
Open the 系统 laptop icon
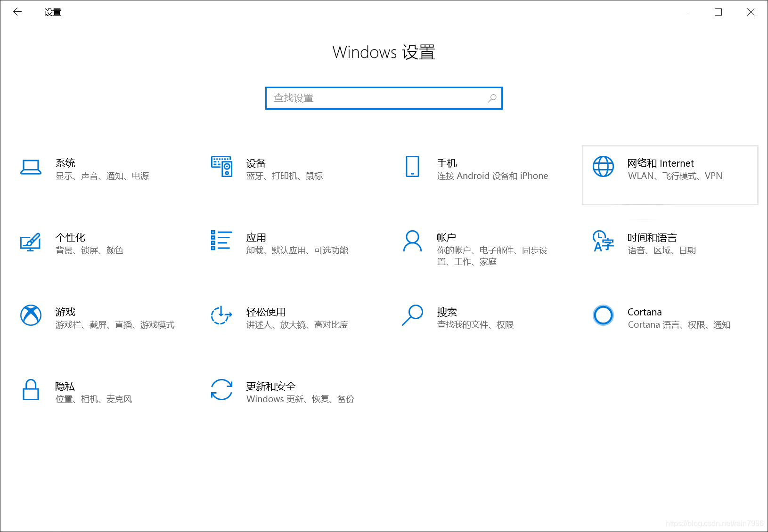click(31, 167)
